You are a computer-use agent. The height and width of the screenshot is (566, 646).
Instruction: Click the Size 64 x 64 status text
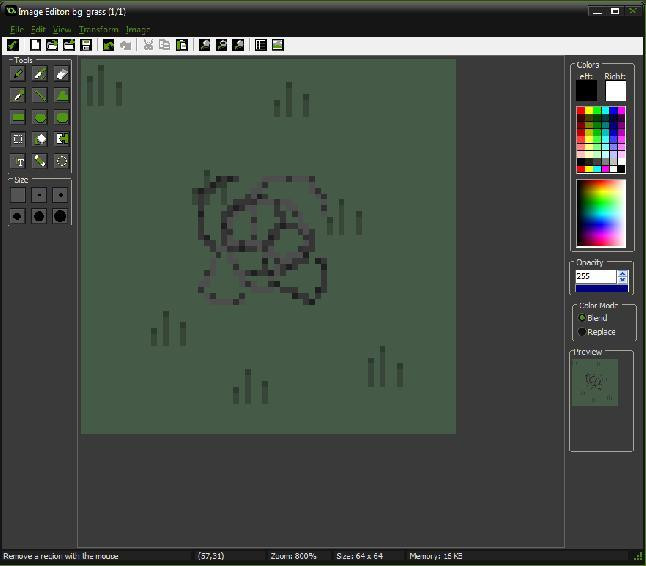360,556
